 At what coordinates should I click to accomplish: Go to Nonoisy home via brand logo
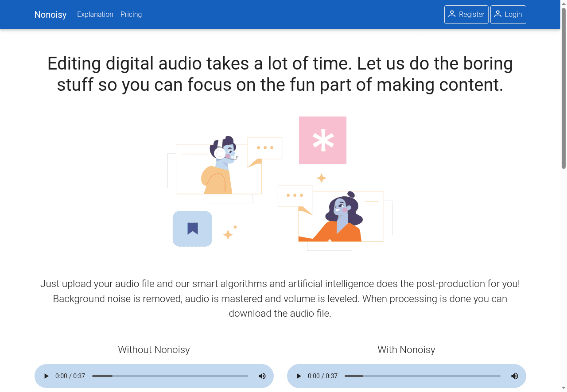pyautogui.click(x=50, y=15)
